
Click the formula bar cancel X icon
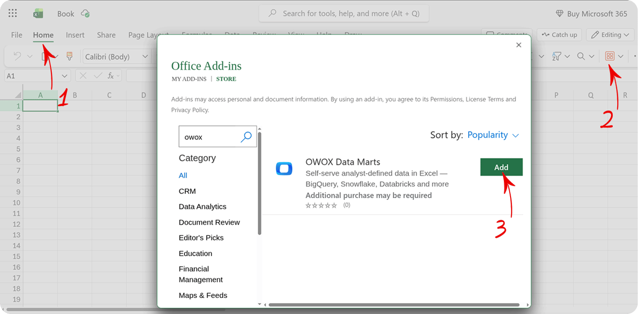pyautogui.click(x=83, y=75)
